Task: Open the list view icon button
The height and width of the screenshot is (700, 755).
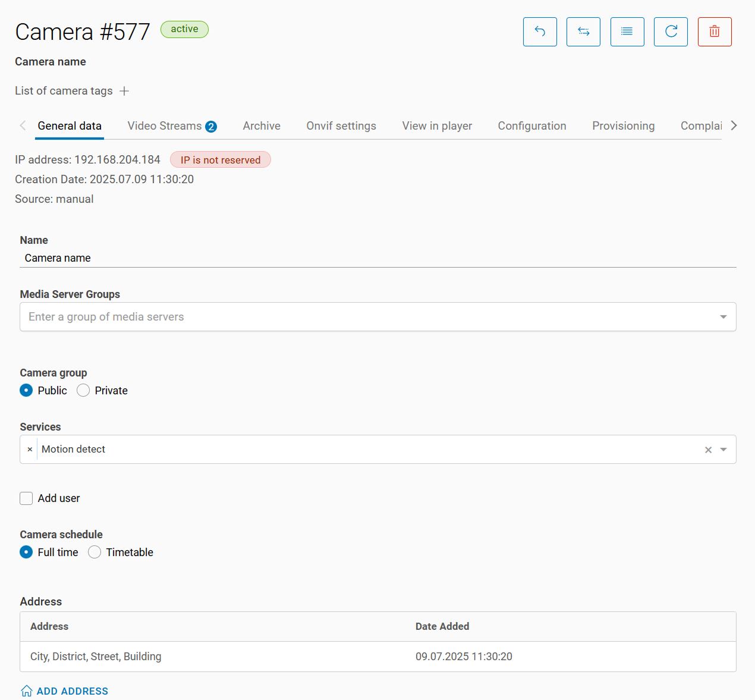Action: click(x=627, y=32)
